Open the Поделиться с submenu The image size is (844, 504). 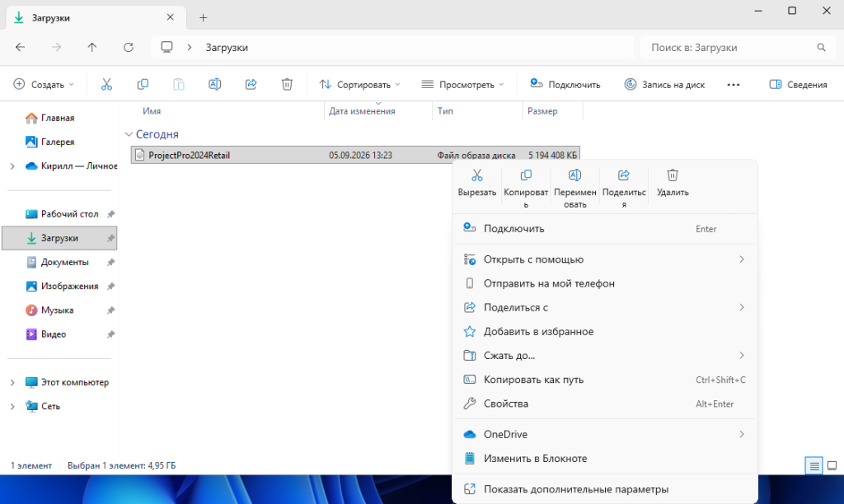pyautogui.click(x=605, y=308)
